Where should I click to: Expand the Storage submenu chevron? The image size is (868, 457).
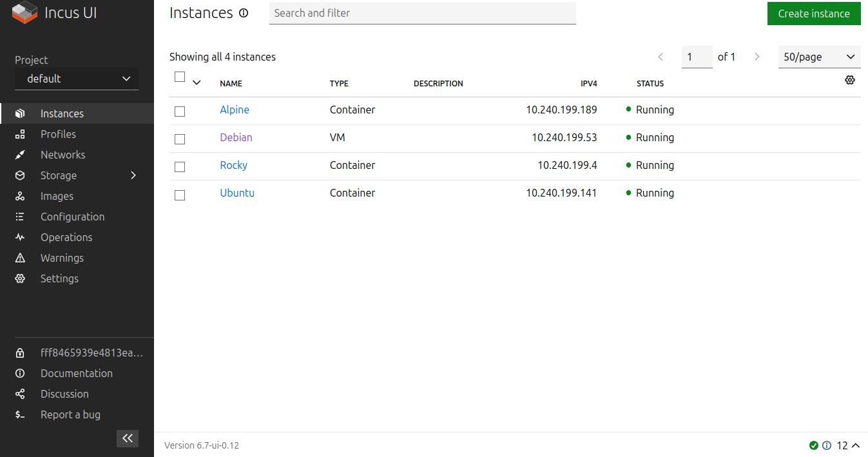133,175
